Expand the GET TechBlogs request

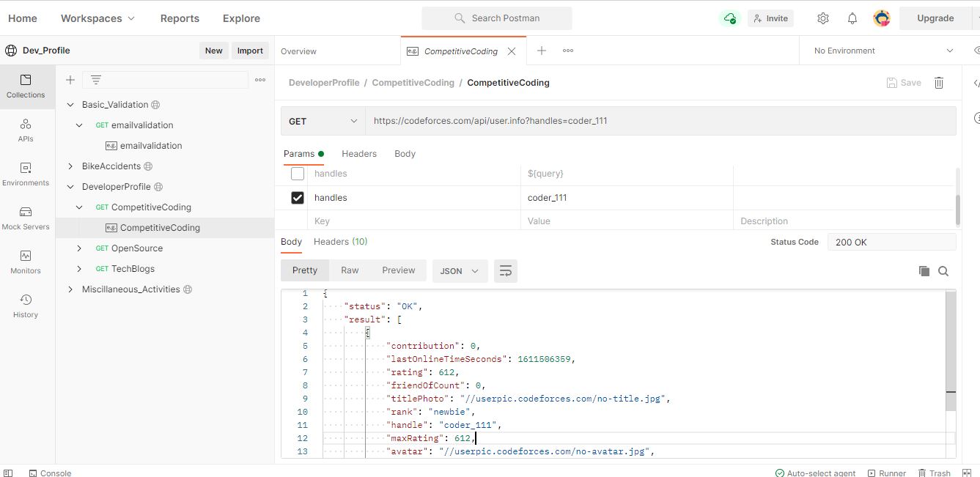click(x=80, y=269)
